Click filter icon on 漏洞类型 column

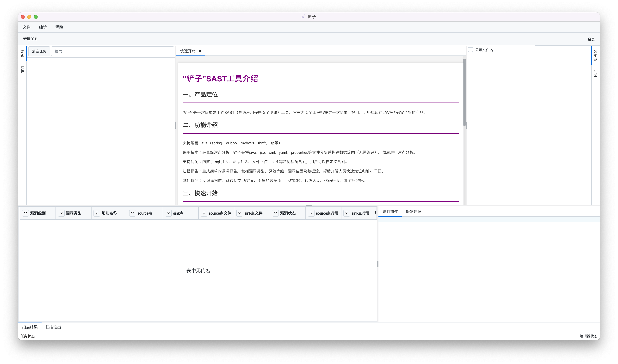click(x=61, y=213)
